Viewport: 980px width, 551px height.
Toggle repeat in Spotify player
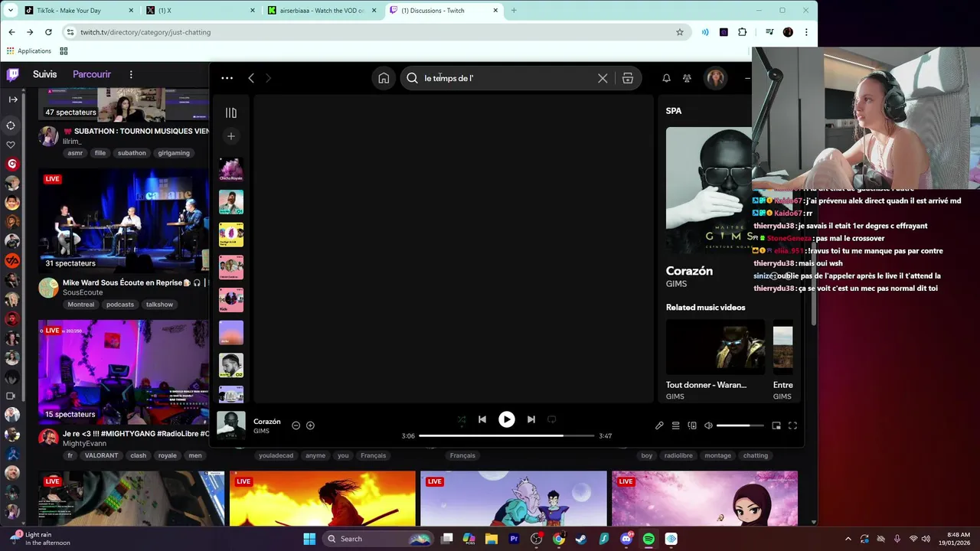[551, 419]
